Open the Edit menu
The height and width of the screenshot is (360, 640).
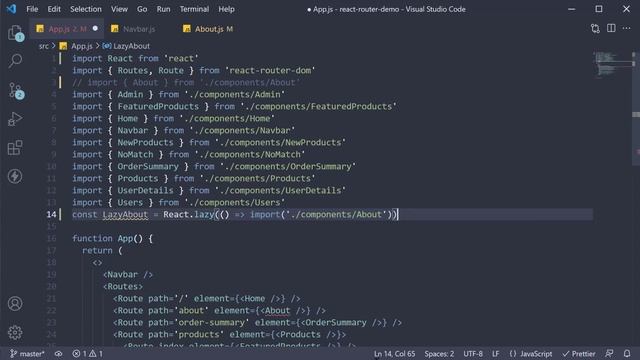click(x=54, y=9)
